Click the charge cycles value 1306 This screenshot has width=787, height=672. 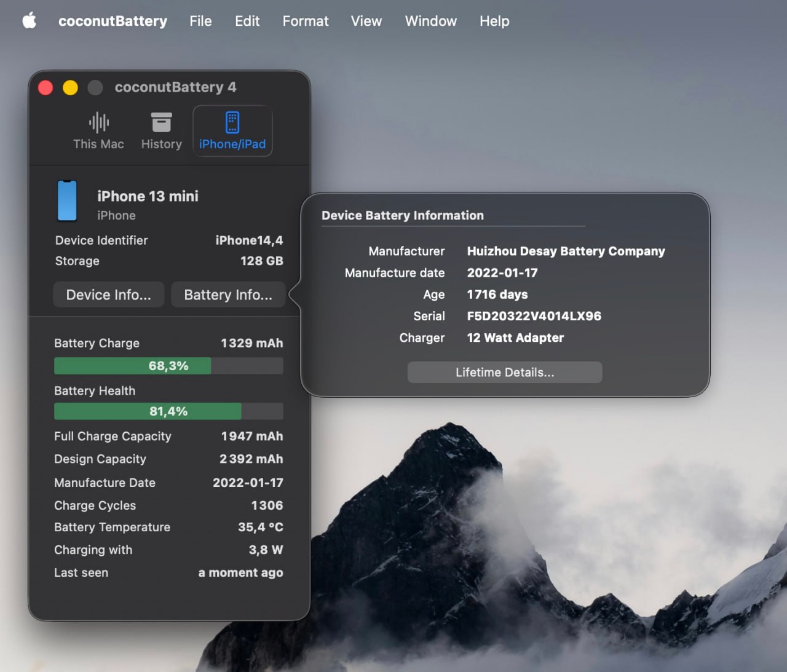267,505
